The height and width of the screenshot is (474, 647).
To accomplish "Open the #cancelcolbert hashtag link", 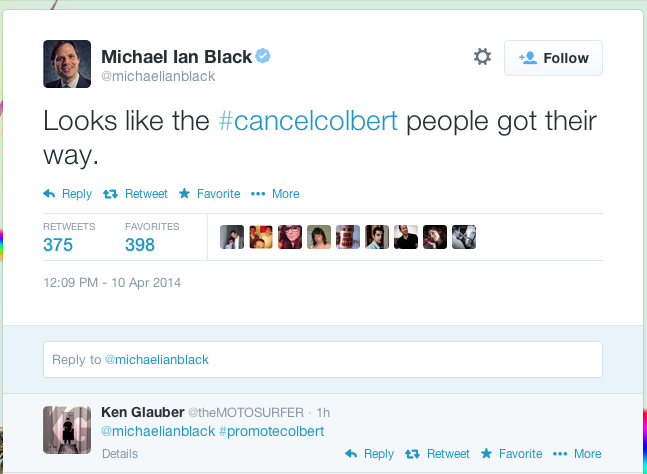I will (308, 122).
